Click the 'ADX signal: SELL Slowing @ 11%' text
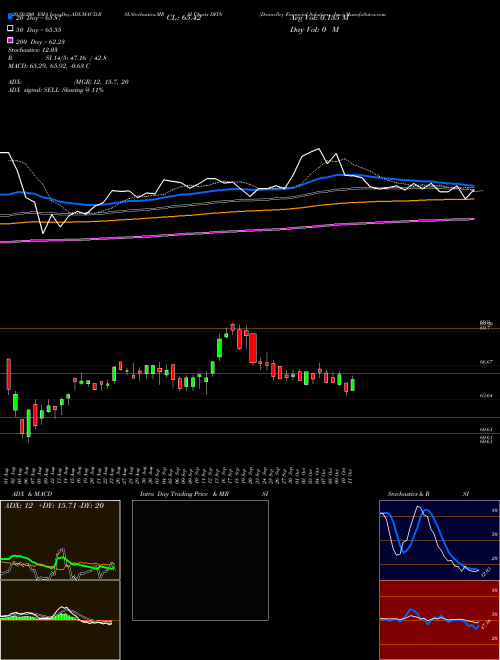This screenshot has height=660, width=500. click(x=56, y=90)
